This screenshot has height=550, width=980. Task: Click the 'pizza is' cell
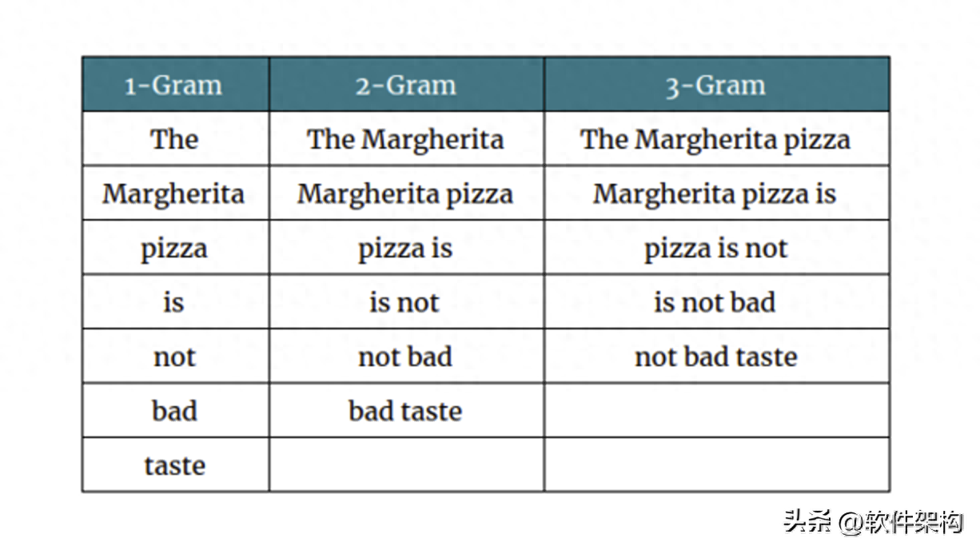coord(407,248)
